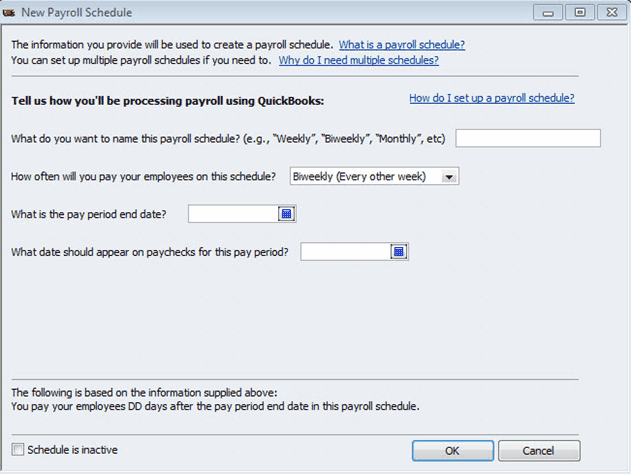Open 'Why do I need multiple schedules?' link
This screenshot has height=474, width=631.
(359, 60)
